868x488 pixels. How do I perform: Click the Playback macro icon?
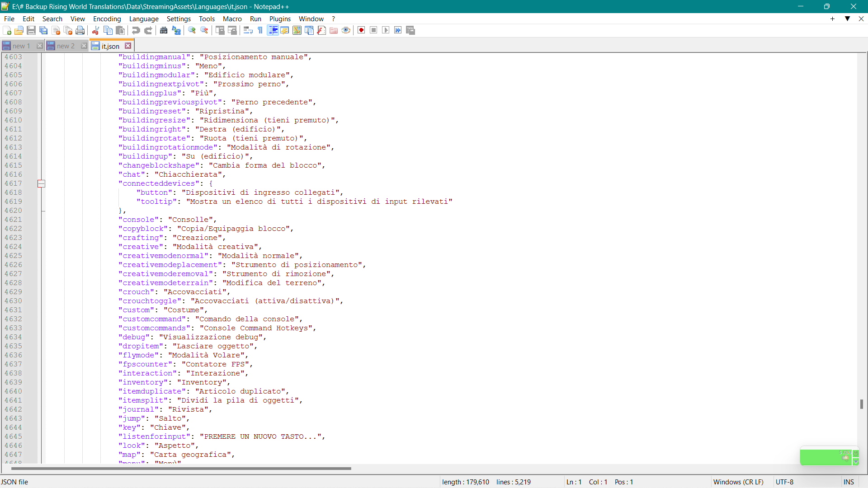[386, 30]
